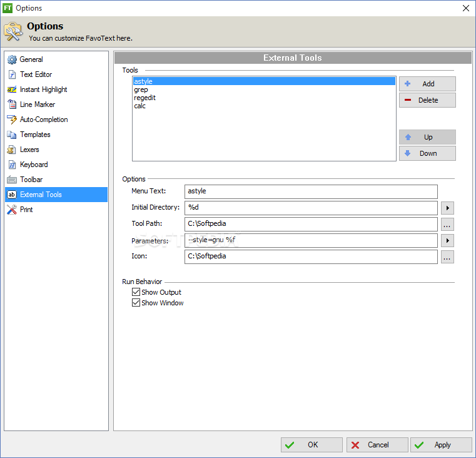Image resolution: width=476 pixels, height=458 pixels.
Task: Select the Templates category
Action: [56, 135]
